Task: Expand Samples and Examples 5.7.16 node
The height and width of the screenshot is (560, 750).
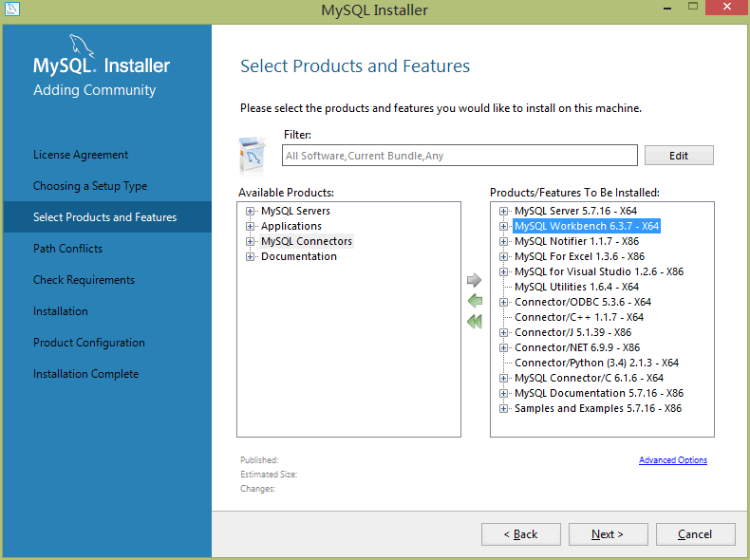Action: click(x=504, y=408)
